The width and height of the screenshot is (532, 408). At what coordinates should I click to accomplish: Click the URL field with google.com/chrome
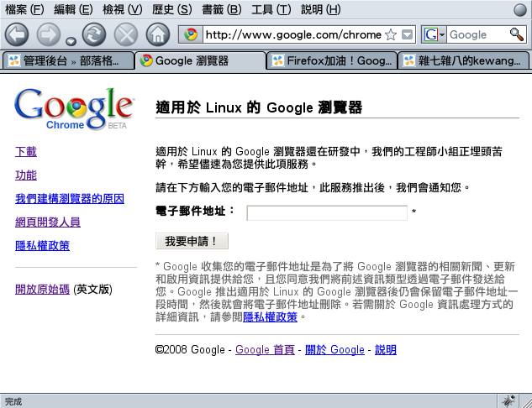(x=294, y=34)
